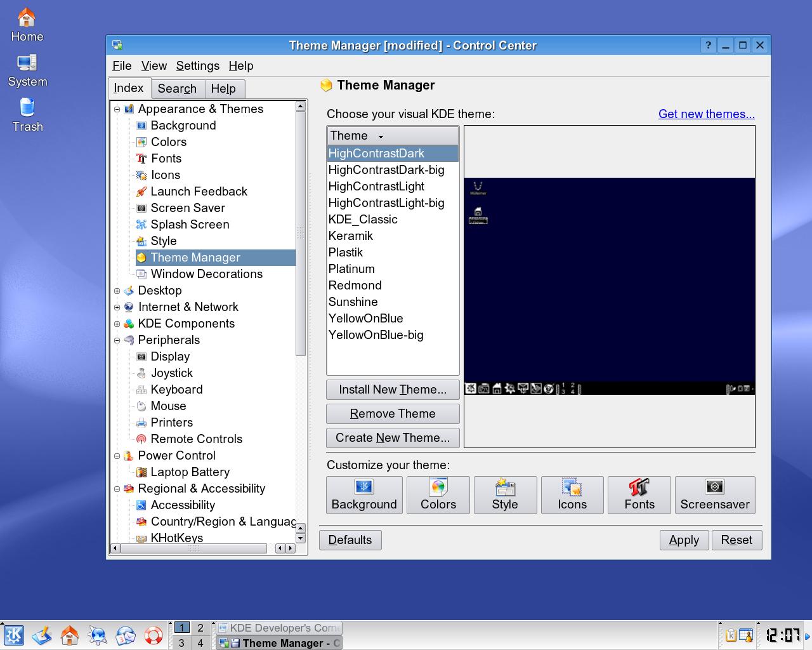The image size is (812, 650).
Task: Switch to virtual desktop 2 in the pager
Action: click(x=200, y=628)
